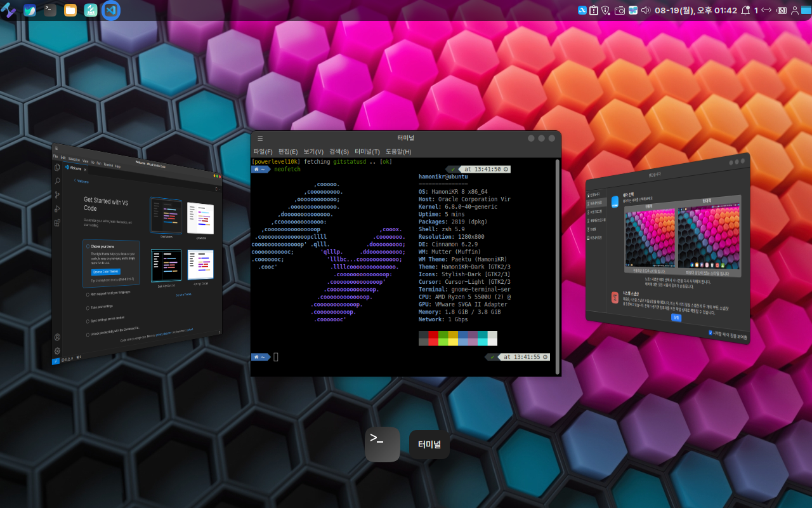Screen dimensions: 812x508
Task: Open the 보기(V) menu in the terminal
Action: (x=313, y=152)
